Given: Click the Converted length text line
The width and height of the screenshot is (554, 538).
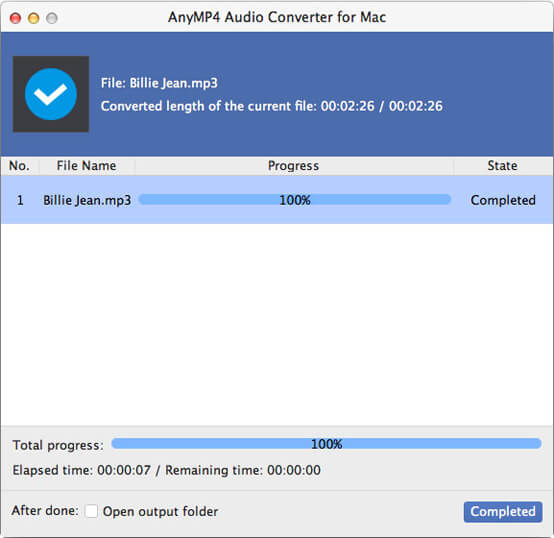Looking at the screenshot, I should (271, 106).
